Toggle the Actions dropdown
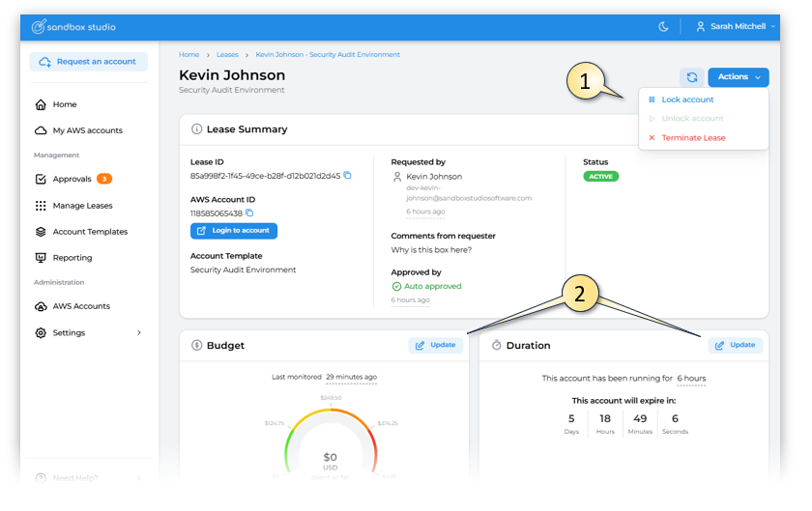This screenshot has height=511, width=812. [x=739, y=77]
